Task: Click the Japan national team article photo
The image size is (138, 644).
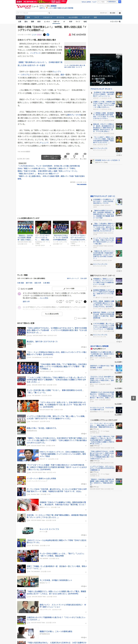Action: point(75,53)
